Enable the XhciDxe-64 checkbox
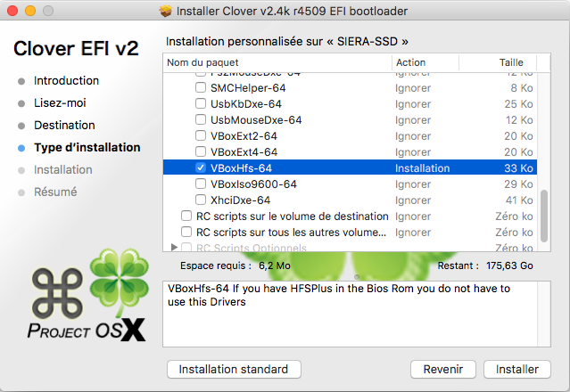 pos(201,200)
